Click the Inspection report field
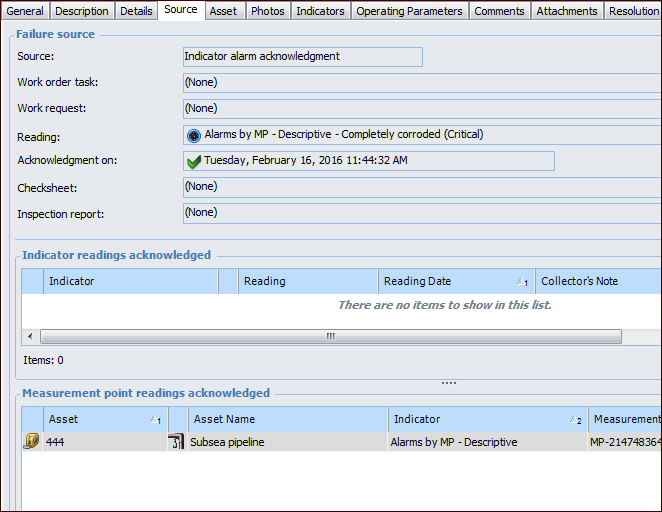 422,213
